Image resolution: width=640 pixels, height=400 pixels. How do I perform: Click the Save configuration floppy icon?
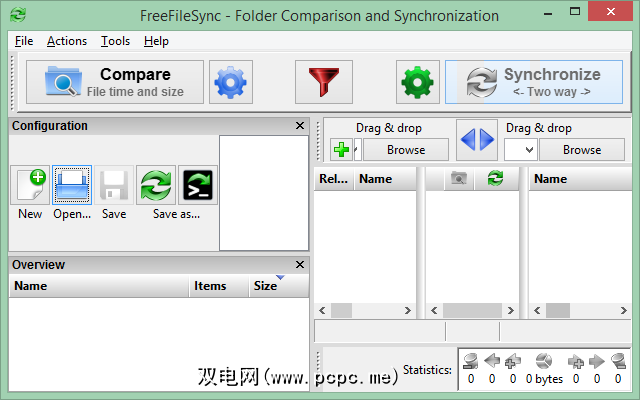click(114, 185)
